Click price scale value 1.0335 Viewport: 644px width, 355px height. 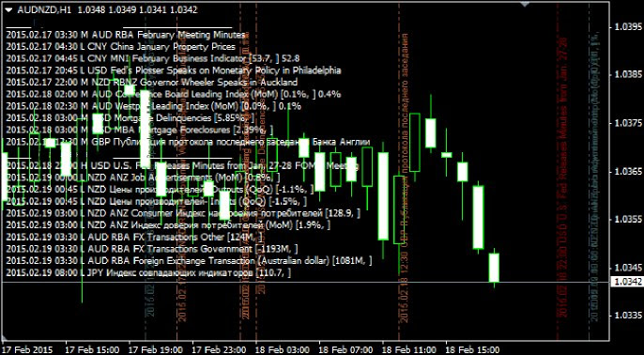pyautogui.click(x=627, y=316)
